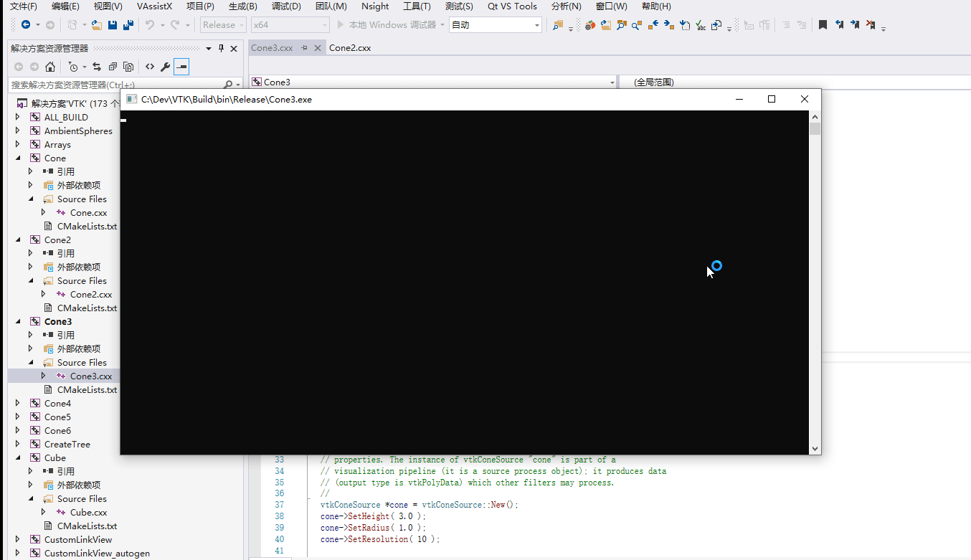This screenshot has width=971, height=560.
Task: Click the VA Find Symbol icon
Action: [x=622, y=25]
